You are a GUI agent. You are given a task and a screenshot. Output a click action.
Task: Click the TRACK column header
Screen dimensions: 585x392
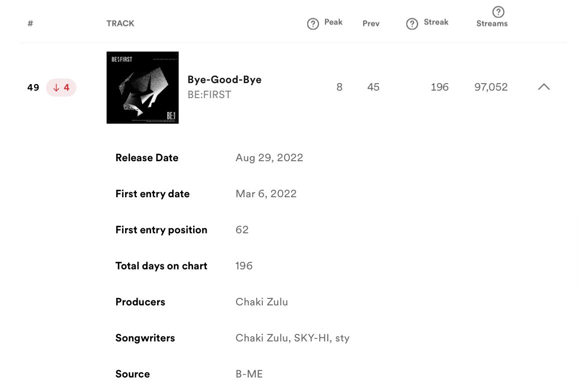[x=120, y=24]
